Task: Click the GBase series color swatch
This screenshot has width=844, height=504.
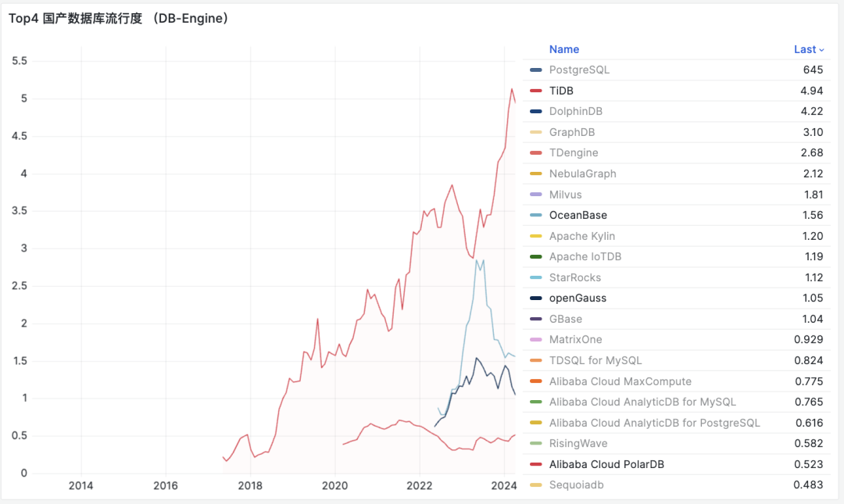Action: tap(535, 319)
